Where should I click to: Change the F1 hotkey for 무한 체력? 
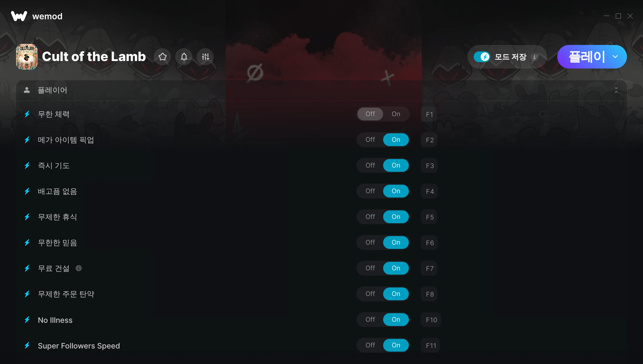click(x=429, y=114)
